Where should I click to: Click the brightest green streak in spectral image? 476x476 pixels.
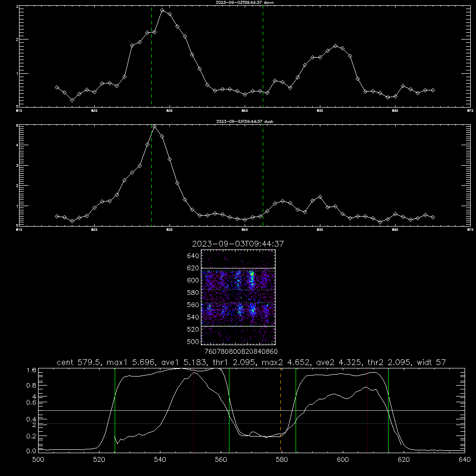click(x=252, y=279)
